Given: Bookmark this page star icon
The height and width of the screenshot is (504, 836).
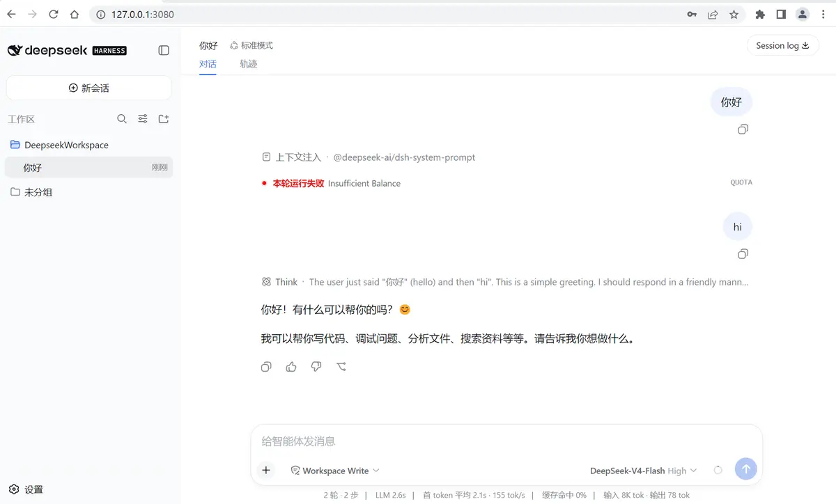Looking at the screenshot, I should [734, 14].
